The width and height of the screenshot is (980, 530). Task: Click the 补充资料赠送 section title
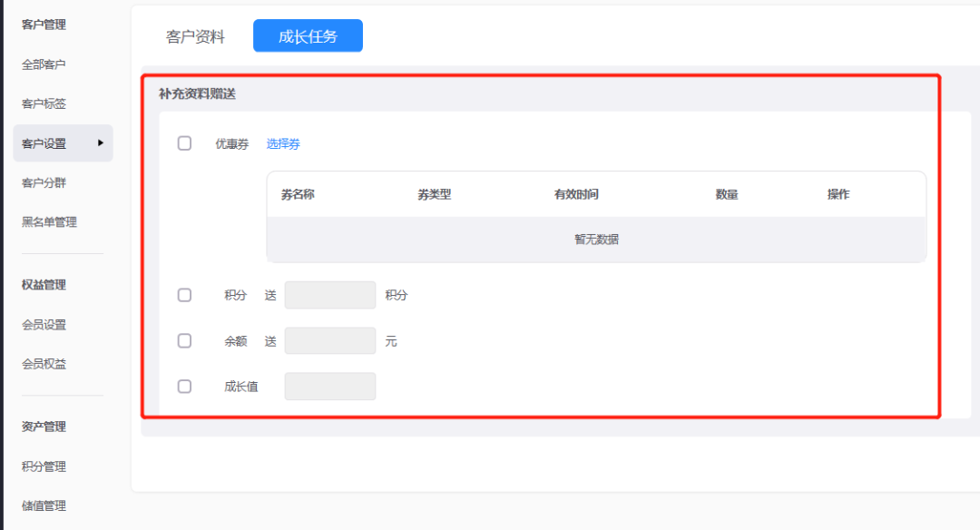(197, 93)
